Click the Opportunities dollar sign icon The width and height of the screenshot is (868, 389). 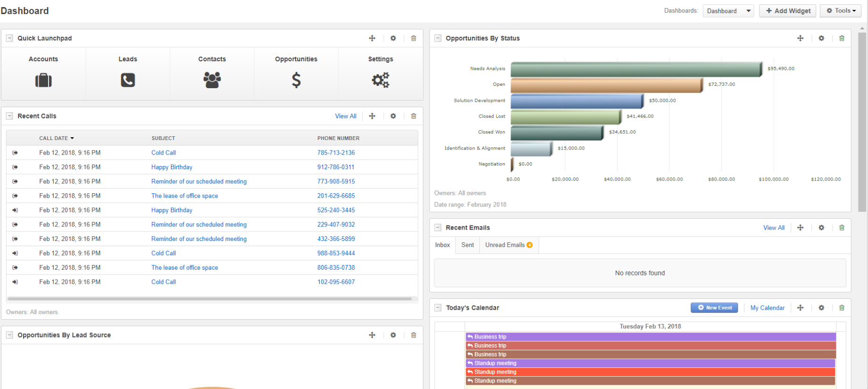pyautogui.click(x=296, y=80)
